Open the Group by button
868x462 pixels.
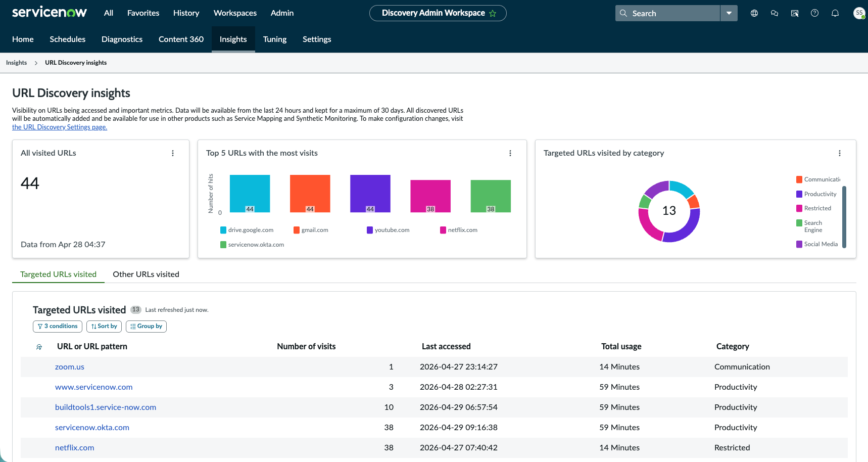tap(146, 327)
